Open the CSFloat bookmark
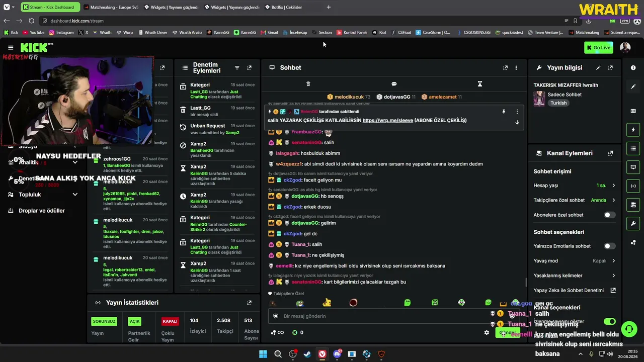The width and height of the screenshot is (644, 362). click(400, 32)
